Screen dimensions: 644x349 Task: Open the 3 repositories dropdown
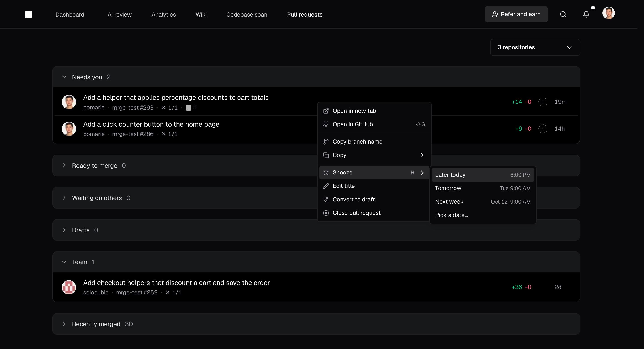pyautogui.click(x=535, y=47)
